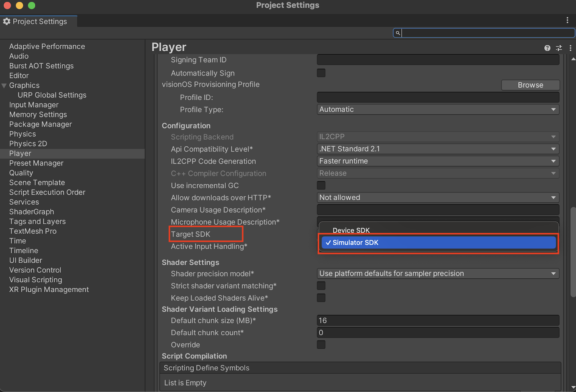Click Browse for visionOS Provisioning Profile
The height and width of the screenshot is (392, 576).
[530, 85]
